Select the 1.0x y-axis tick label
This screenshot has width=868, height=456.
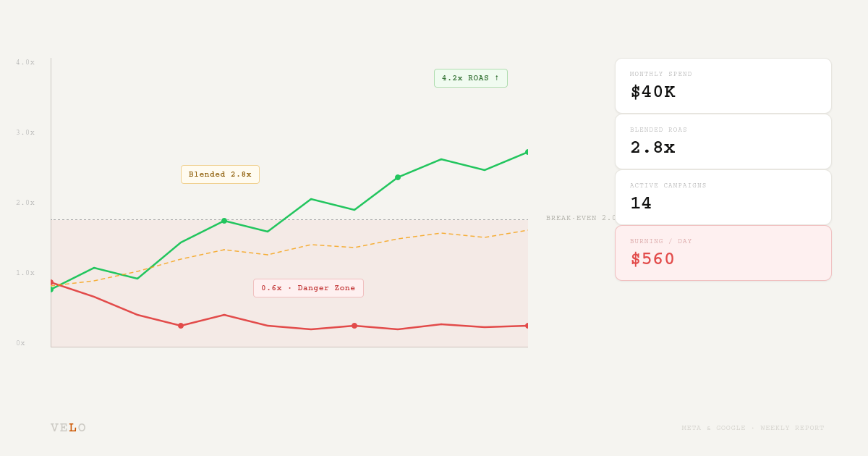25,273
